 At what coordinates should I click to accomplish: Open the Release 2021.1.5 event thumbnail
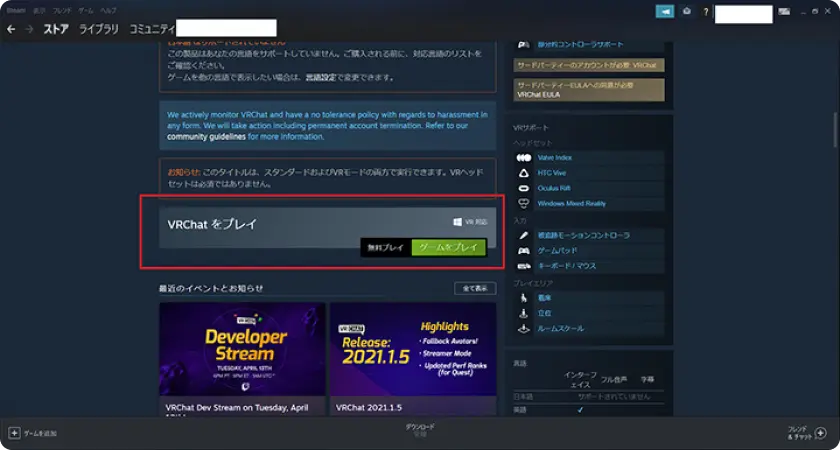(413, 349)
